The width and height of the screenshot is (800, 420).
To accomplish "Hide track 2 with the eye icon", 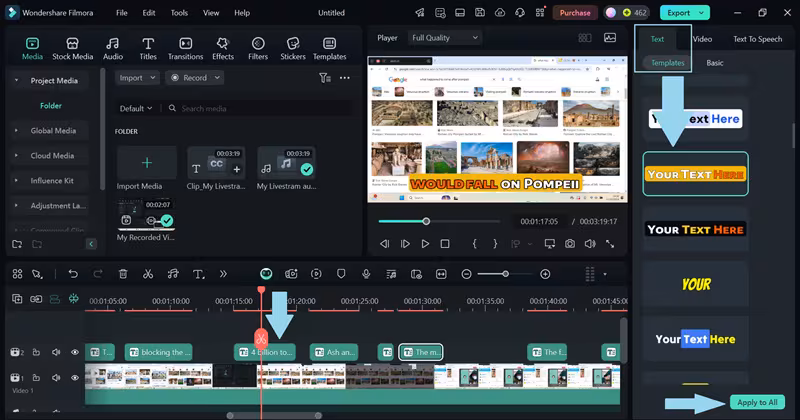I will click(74, 352).
